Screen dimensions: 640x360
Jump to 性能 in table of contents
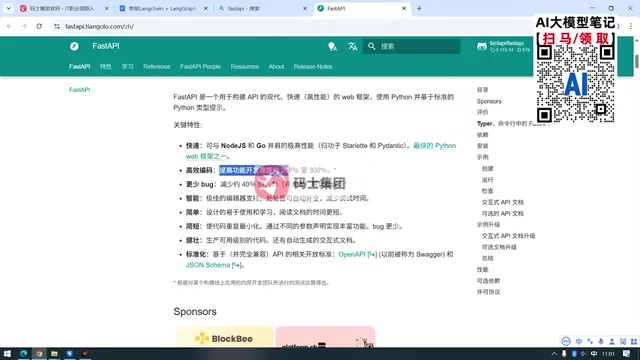(482, 269)
